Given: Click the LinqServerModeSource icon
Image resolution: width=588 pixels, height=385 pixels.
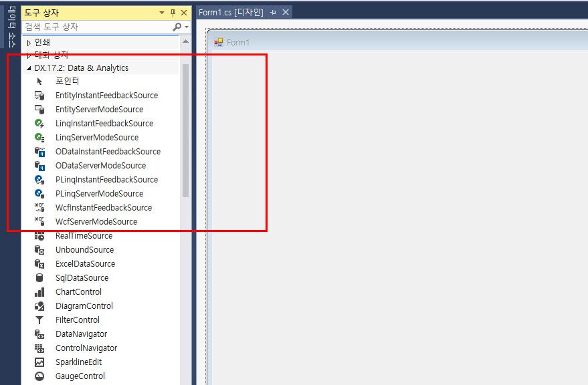Looking at the screenshot, I should [x=39, y=137].
